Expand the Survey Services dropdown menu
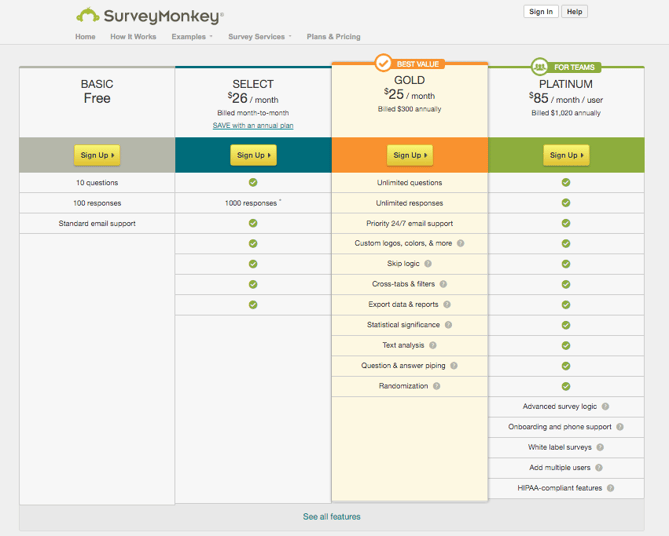 click(260, 37)
